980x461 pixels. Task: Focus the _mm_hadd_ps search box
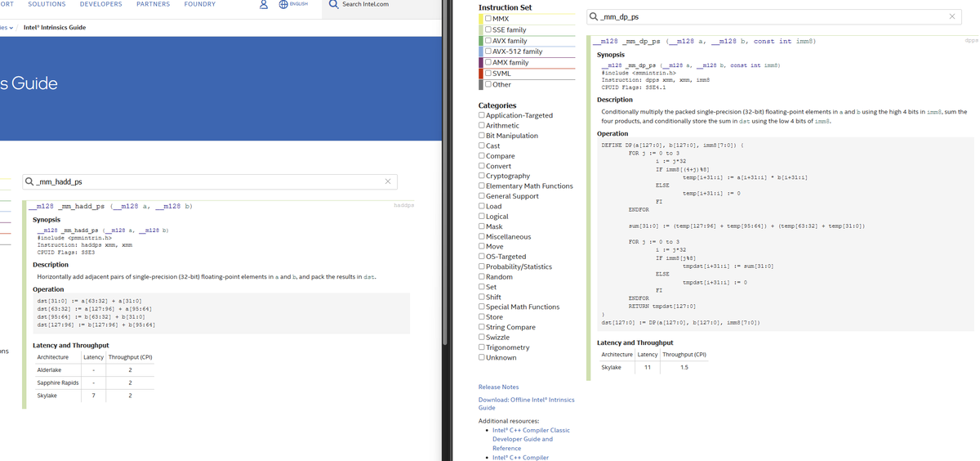pos(208,181)
